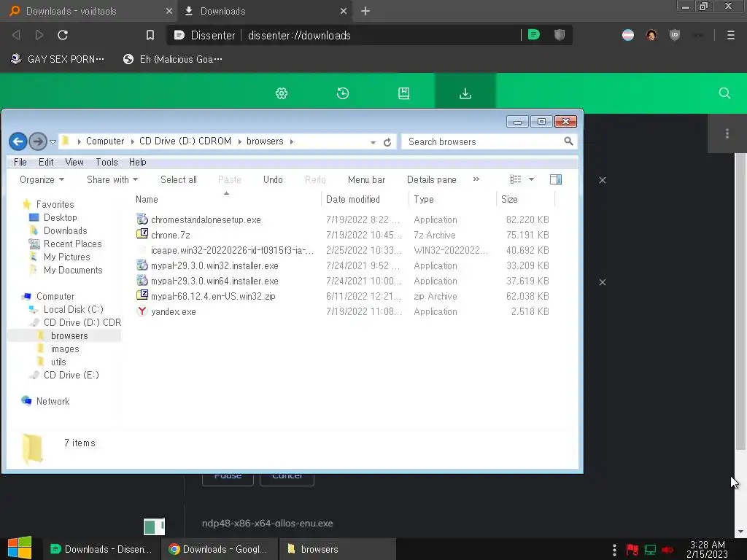
Task: Refresh Explorer browsers folder
Action: 387,142
